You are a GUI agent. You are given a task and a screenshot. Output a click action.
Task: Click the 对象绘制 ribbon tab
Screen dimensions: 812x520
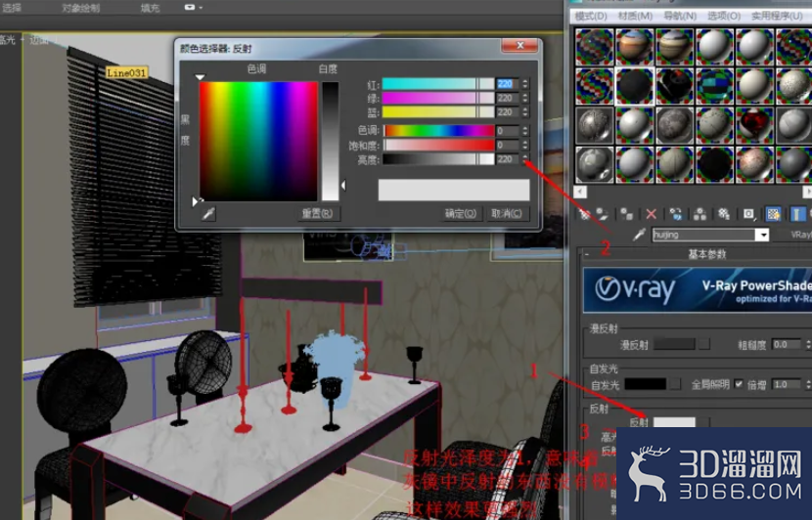point(81,8)
